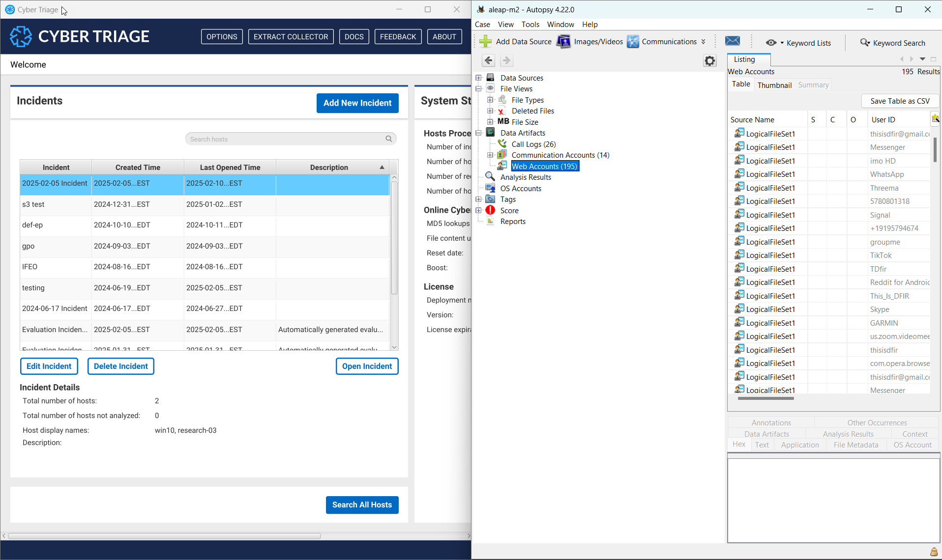
Task: Click Save Table as CSV
Action: [899, 101]
